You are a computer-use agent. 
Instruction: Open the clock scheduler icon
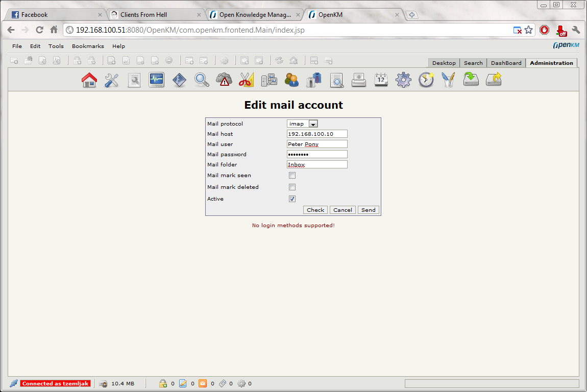(426, 80)
